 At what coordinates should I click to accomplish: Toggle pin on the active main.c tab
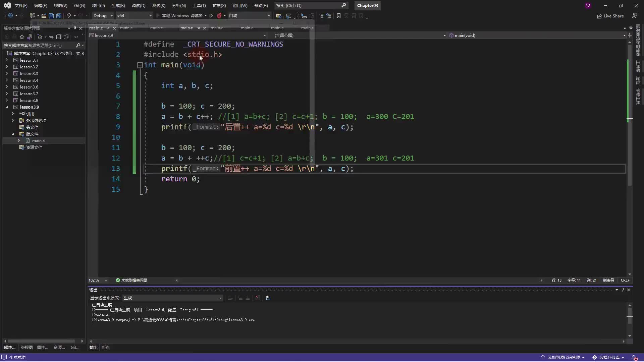[x=198, y=28]
